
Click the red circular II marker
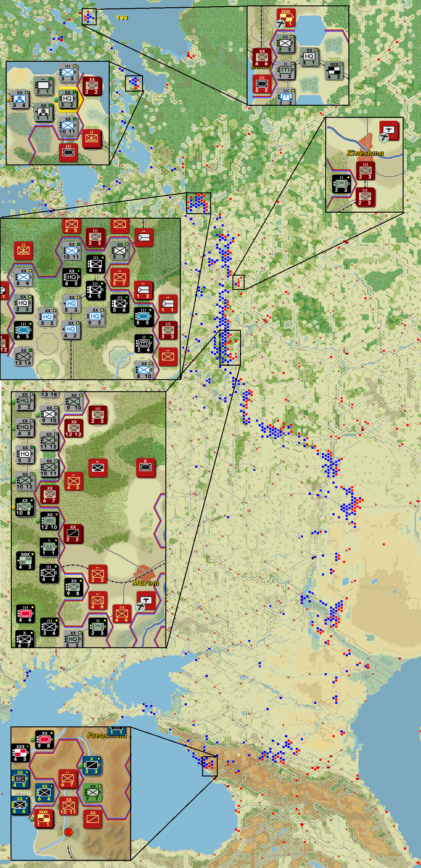pos(68,832)
